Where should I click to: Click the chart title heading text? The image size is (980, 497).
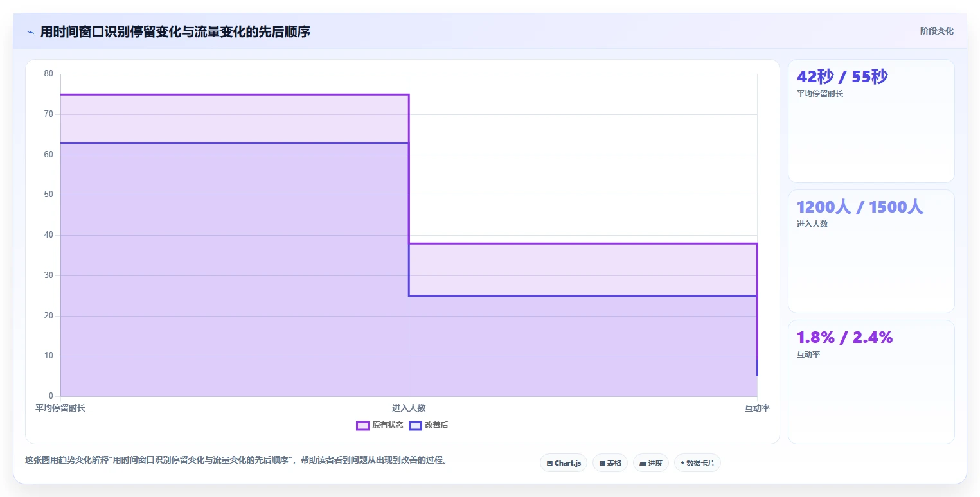(175, 31)
